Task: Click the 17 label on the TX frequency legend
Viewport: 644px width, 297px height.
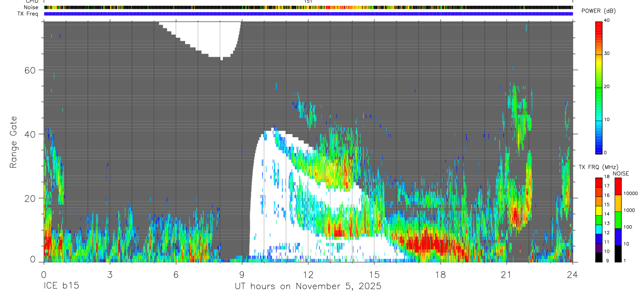Action: (x=607, y=186)
